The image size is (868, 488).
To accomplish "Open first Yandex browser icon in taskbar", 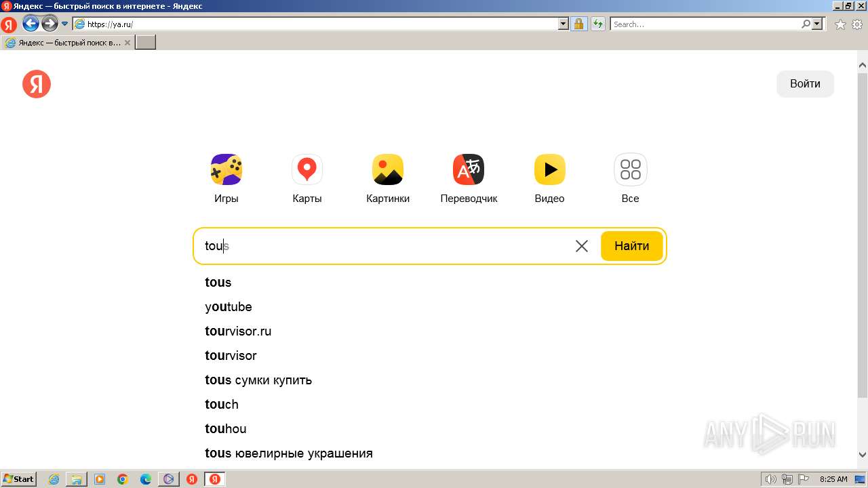I will coord(192,479).
